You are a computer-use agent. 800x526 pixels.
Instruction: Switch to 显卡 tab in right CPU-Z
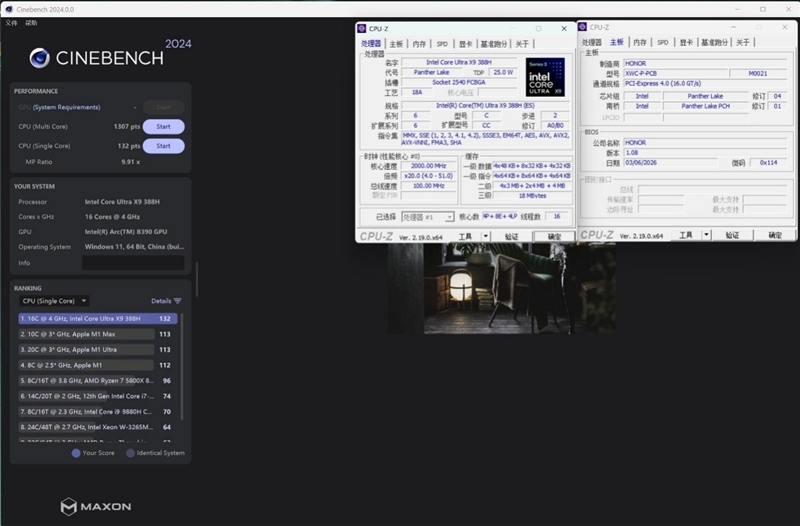(x=686, y=42)
